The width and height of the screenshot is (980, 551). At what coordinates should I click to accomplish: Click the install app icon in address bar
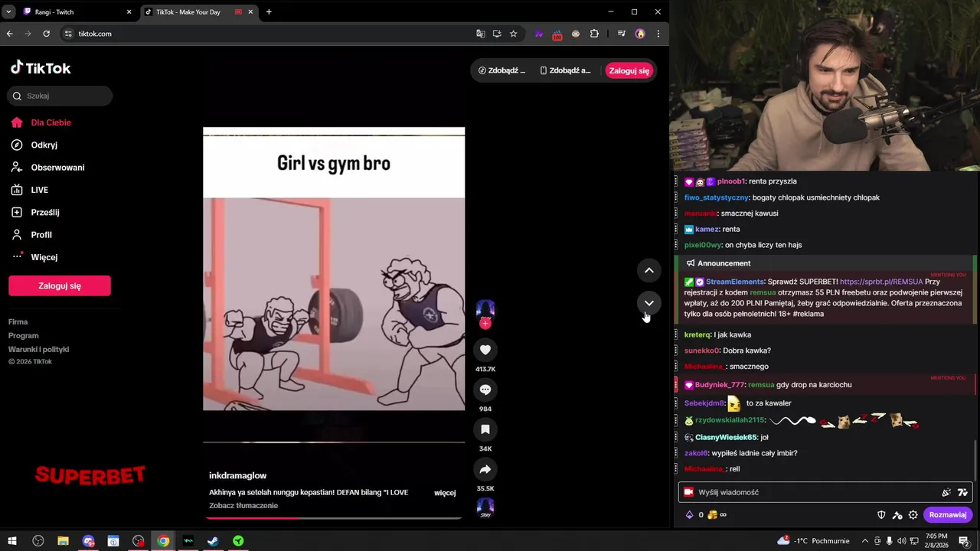497,34
